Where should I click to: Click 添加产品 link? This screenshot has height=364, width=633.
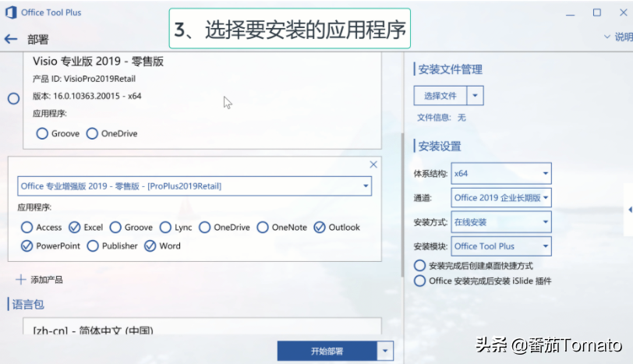(x=47, y=280)
